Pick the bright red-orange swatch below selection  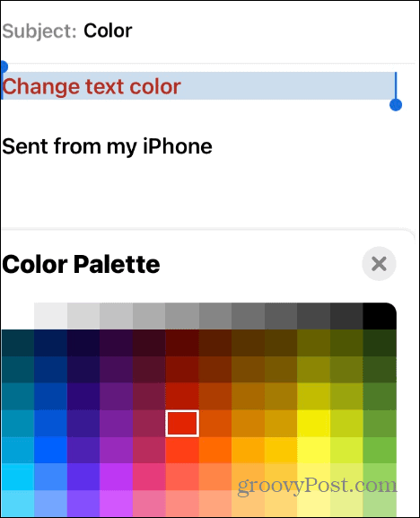point(182,451)
